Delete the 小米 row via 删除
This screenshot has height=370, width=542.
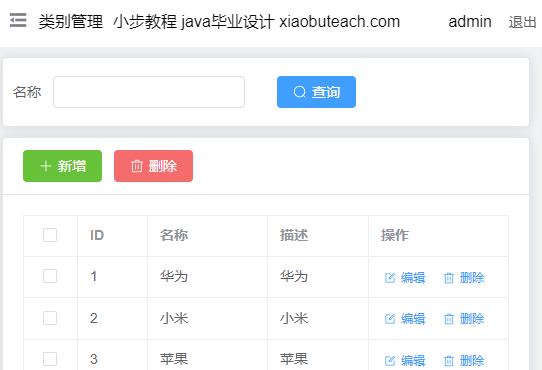464,319
